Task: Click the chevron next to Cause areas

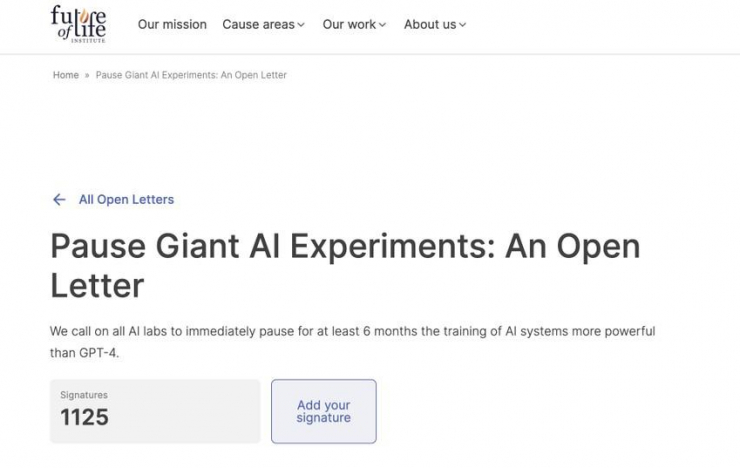Action: [x=301, y=25]
